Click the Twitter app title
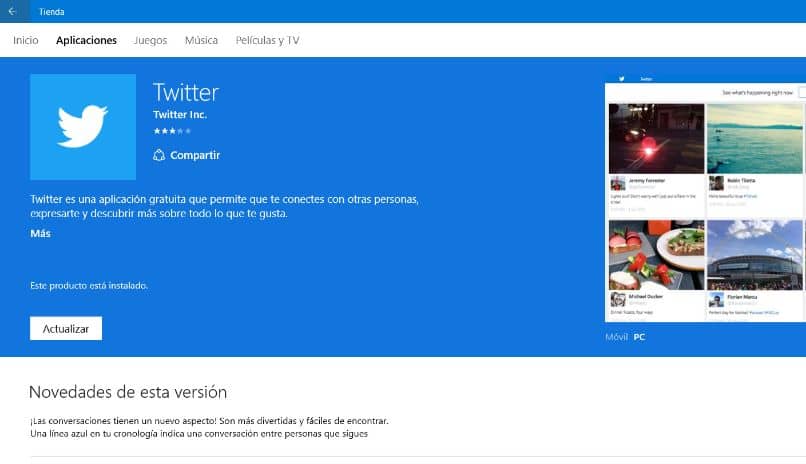 pyautogui.click(x=186, y=92)
